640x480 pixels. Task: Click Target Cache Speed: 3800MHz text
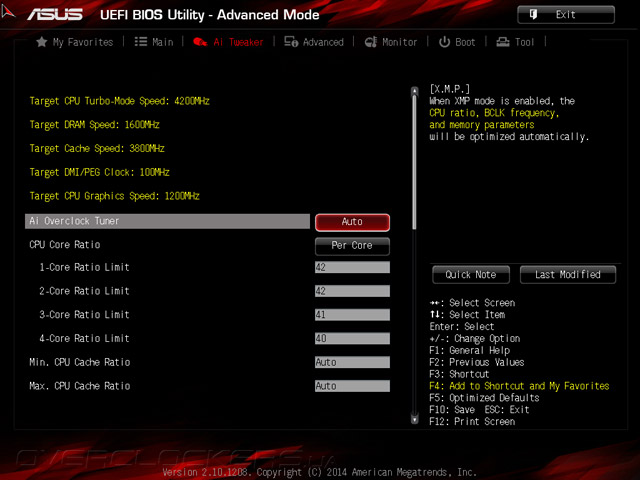(x=97, y=149)
